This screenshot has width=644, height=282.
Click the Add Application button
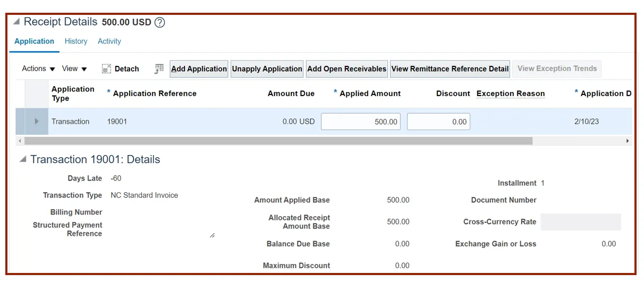(x=199, y=69)
